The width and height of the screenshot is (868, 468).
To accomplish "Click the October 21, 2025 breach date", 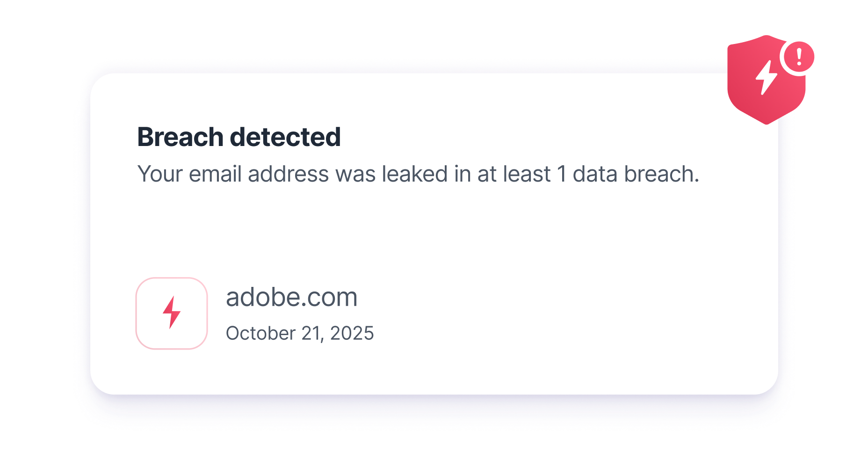I will pos(300,333).
